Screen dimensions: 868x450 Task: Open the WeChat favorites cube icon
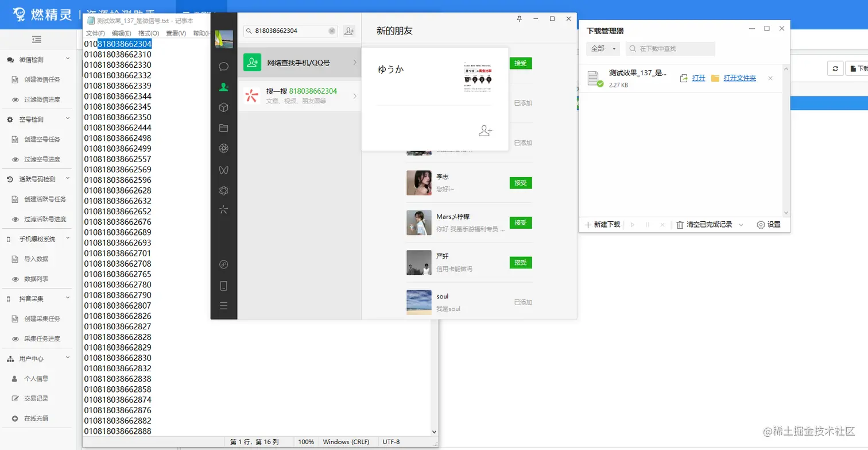224,107
